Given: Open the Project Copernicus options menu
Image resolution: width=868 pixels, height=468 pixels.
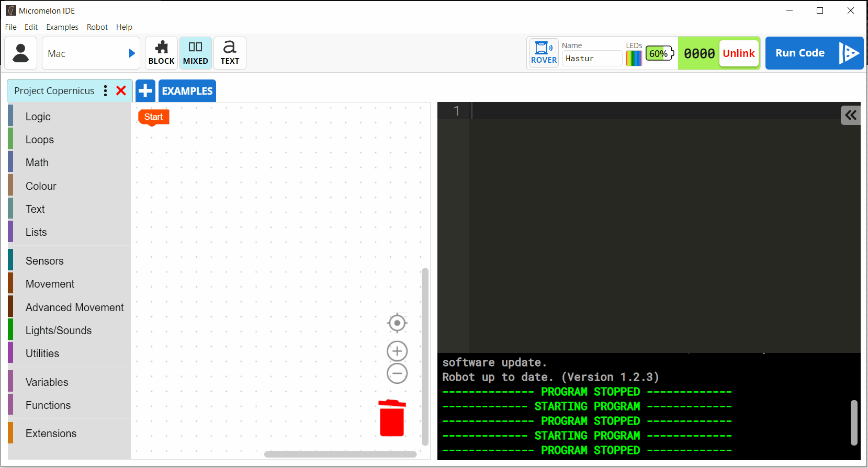Looking at the screenshot, I should 106,91.
